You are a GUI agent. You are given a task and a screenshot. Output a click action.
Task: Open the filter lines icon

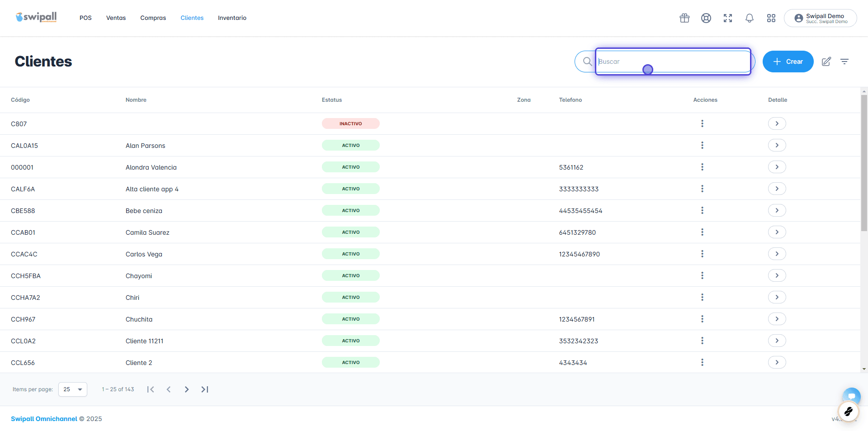coord(844,62)
